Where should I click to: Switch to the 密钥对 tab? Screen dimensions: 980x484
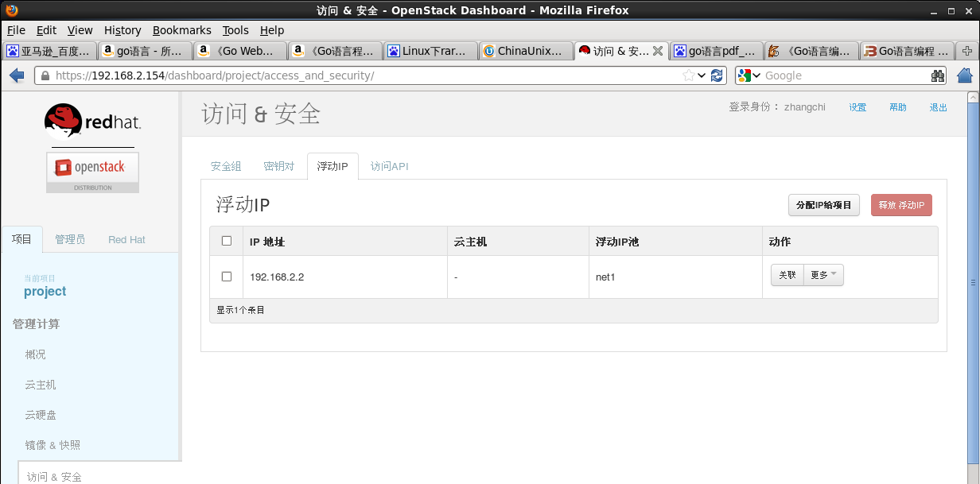pos(278,166)
